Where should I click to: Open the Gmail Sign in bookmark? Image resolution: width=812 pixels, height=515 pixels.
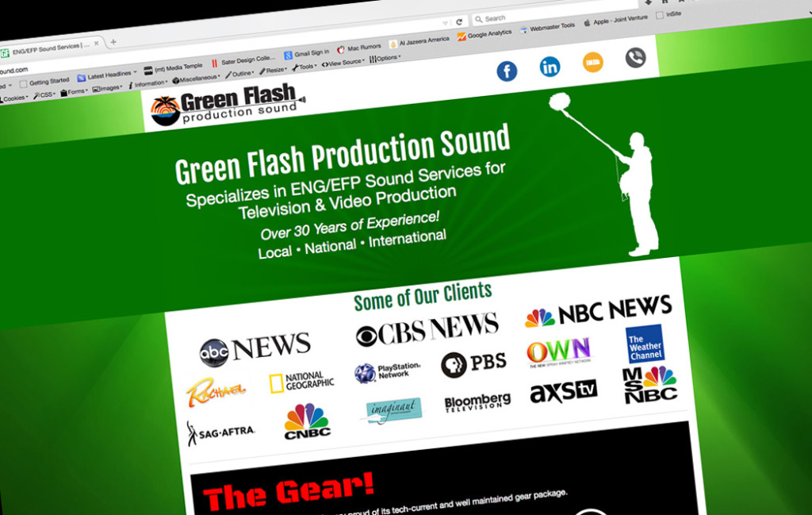coord(307,53)
